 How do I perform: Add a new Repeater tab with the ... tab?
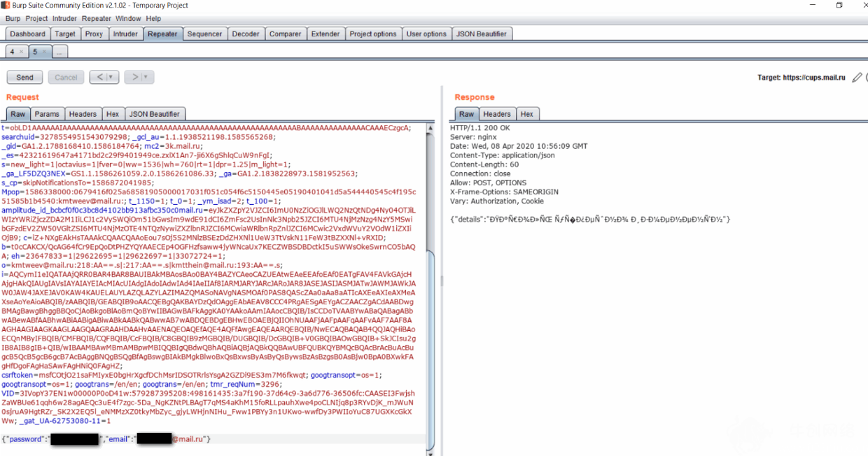click(x=59, y=52)
